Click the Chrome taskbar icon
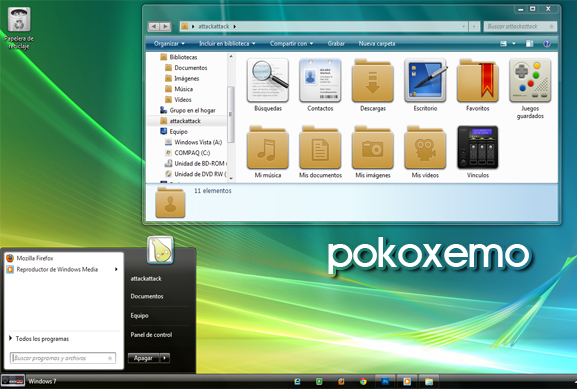This screenshot has width=577, height=389. (x=363, y=382)
